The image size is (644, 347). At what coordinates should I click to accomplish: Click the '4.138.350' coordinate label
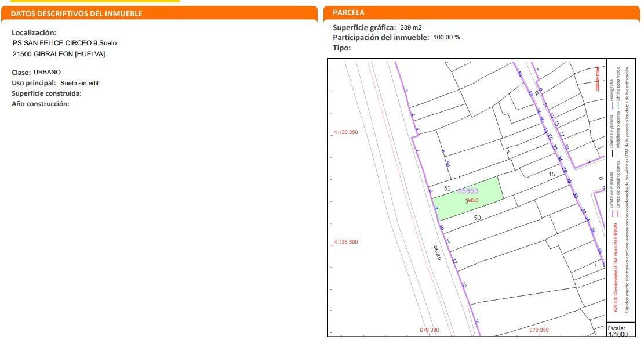[x=345, y=132]
